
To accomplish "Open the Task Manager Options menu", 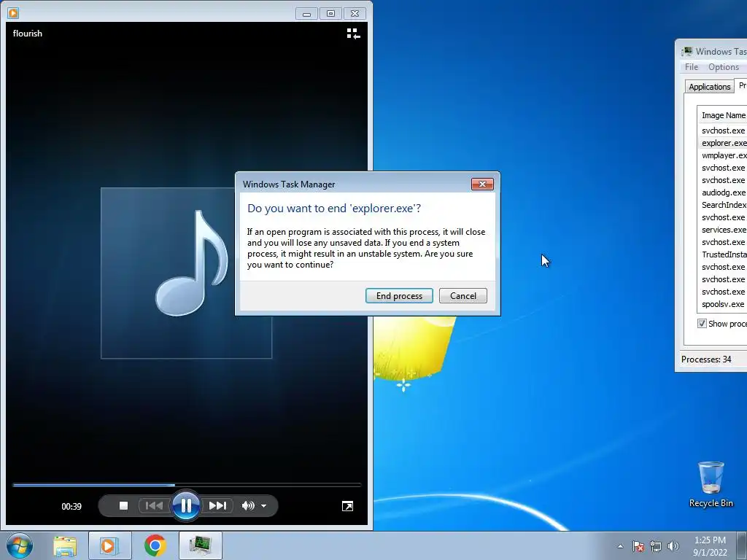I will click(x=723, y=67).
